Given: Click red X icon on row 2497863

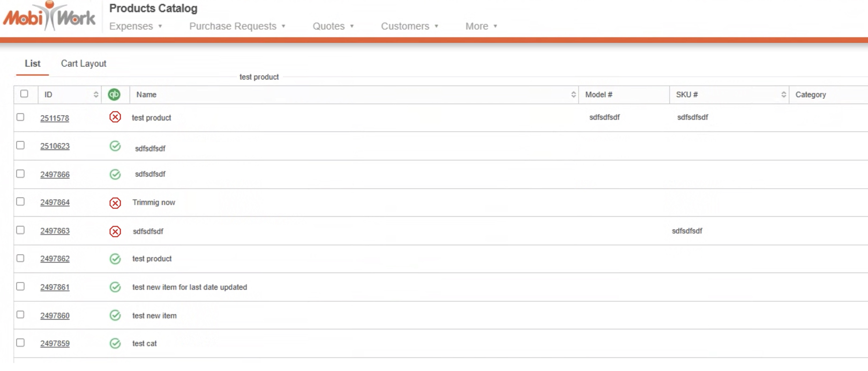Looking at the screenshot, I should (x=115, y=231).
